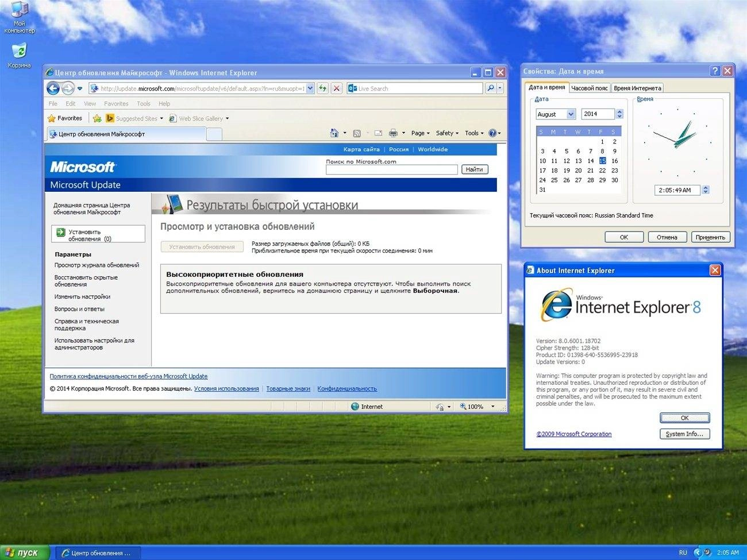Click the Worldwide link
747x560 pixels.
point(433,149)
